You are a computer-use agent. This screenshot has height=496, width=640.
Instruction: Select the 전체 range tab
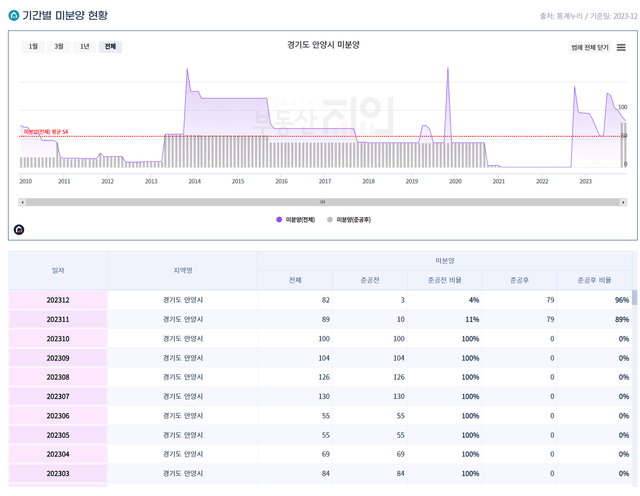pos(110,47)
